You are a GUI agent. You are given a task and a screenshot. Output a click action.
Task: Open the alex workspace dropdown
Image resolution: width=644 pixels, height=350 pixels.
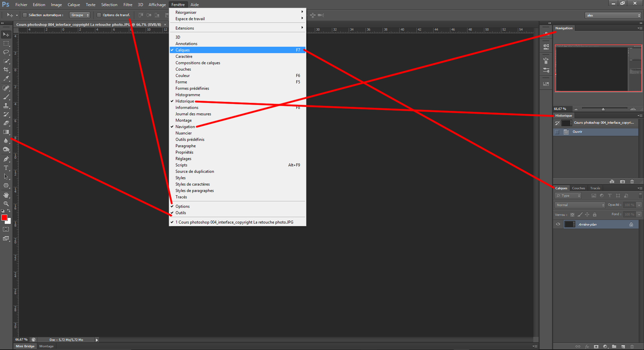coord(613,15)
